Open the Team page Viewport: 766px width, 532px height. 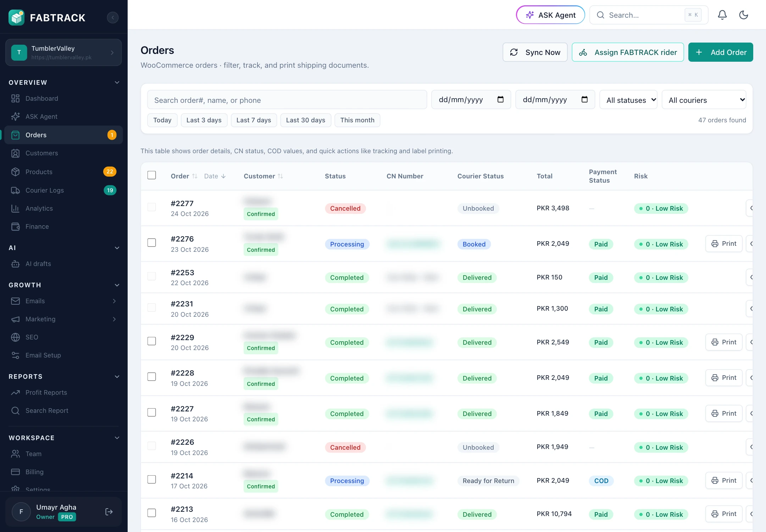tap(64, 454)
